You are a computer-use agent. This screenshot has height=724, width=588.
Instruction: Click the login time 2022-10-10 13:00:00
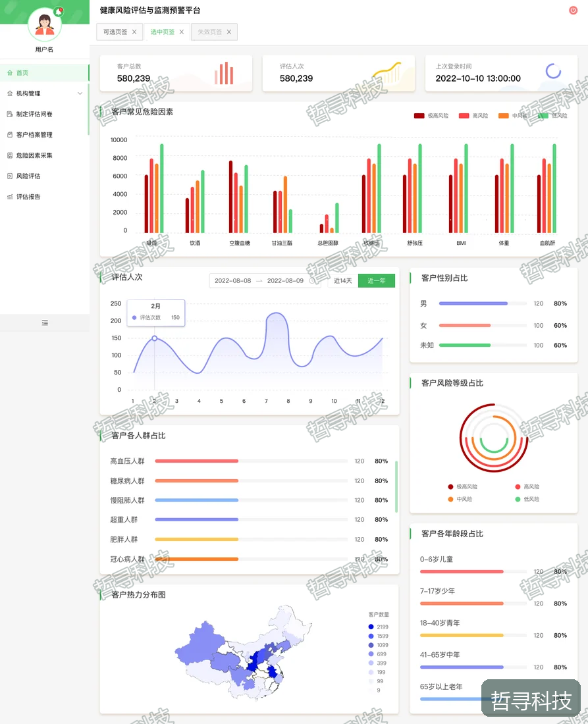click(x=478, y=78)
